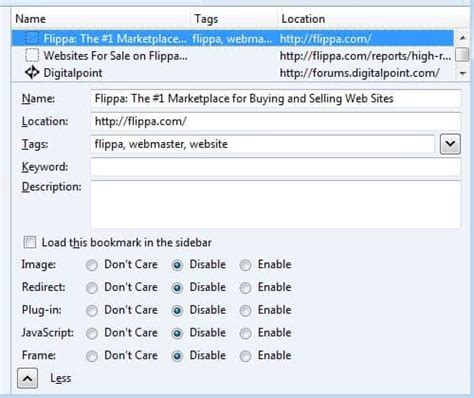This screenshot has height=398, width=474.
Task: Click into the Keyword input field
Action: tap(276, 167)
